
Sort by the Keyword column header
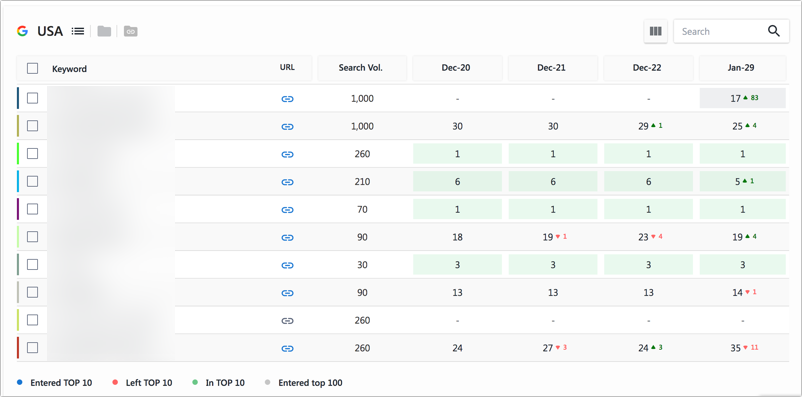click(69, 69)
